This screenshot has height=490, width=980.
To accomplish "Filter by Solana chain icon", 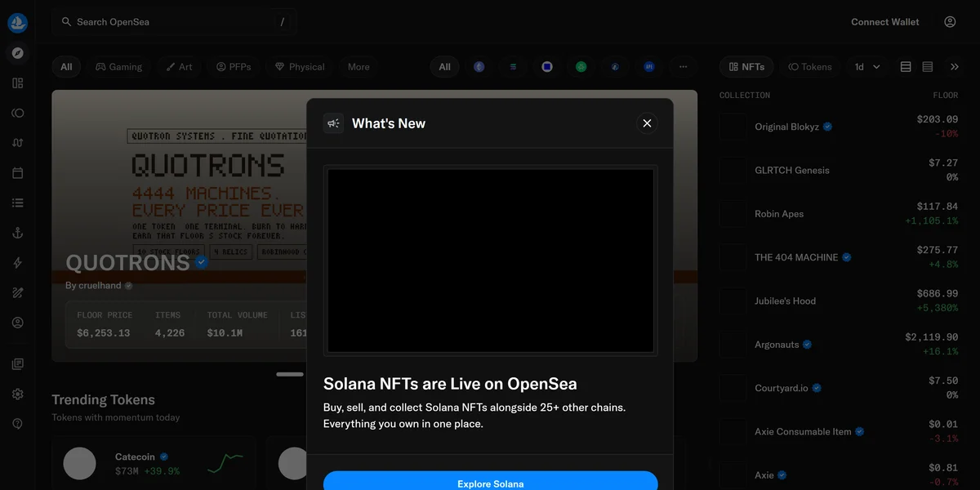I will (x=513, y=67).
